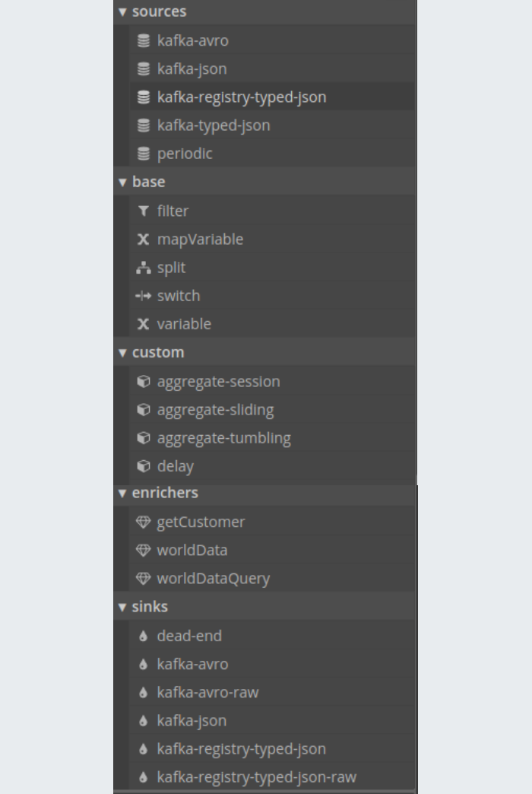
Task: Click the sources kafka-avro database icon
Action: (x=143, y=40)
